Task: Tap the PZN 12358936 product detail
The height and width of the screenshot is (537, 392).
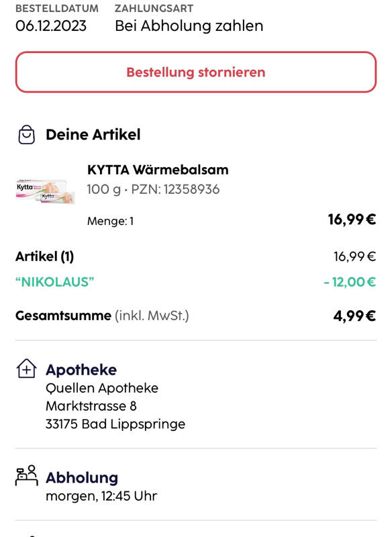Action: 175,189
